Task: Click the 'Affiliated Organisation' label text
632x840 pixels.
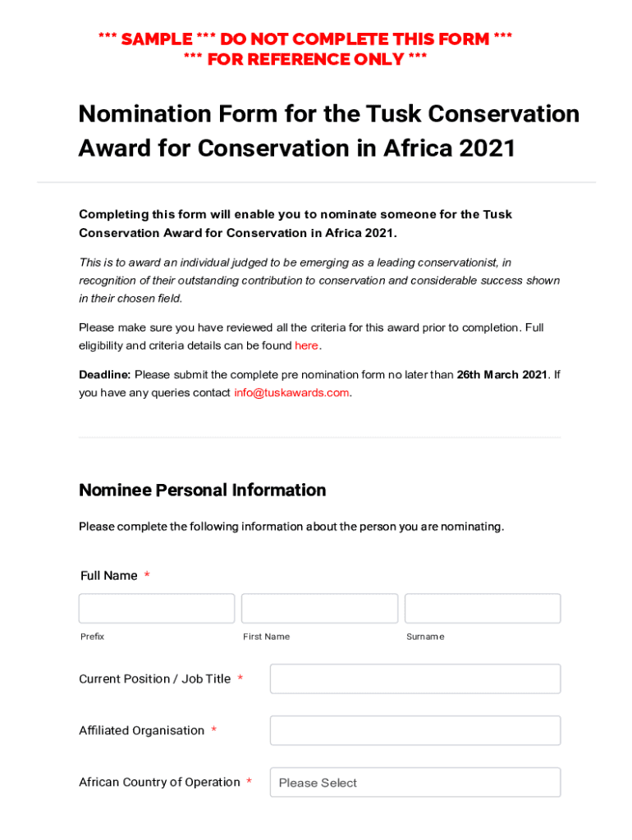Action: click(x=141, y=731)
